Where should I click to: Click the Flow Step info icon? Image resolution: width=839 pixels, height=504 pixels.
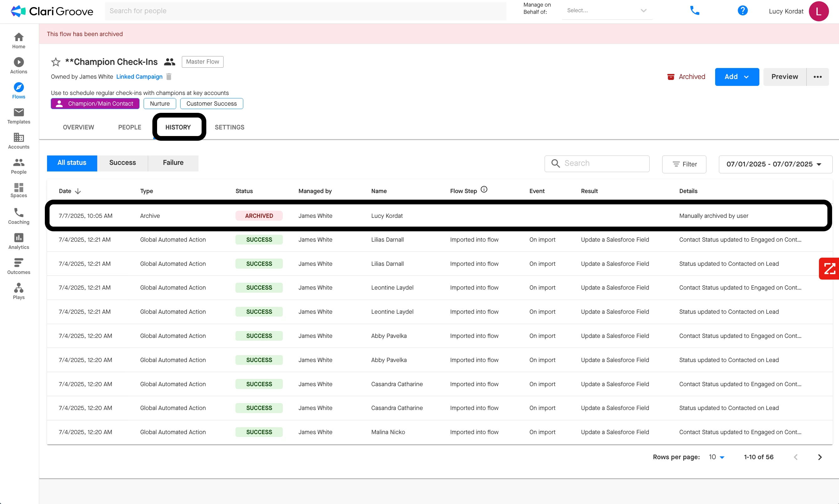484,190
